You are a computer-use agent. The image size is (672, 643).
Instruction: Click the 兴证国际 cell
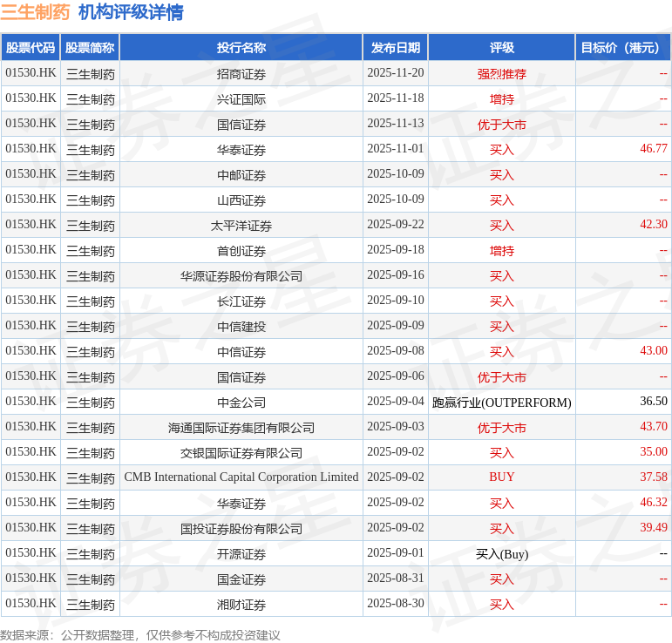241,99
